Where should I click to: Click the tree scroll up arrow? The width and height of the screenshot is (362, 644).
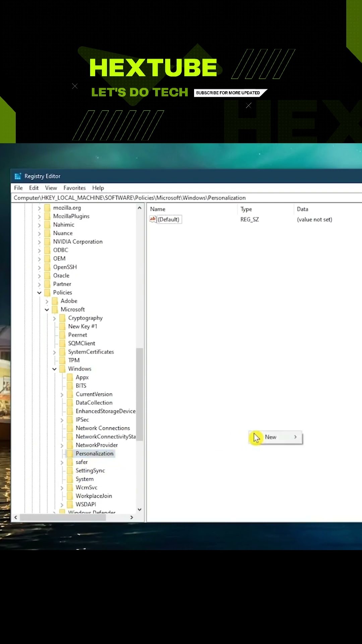click(x=139, y=208)
